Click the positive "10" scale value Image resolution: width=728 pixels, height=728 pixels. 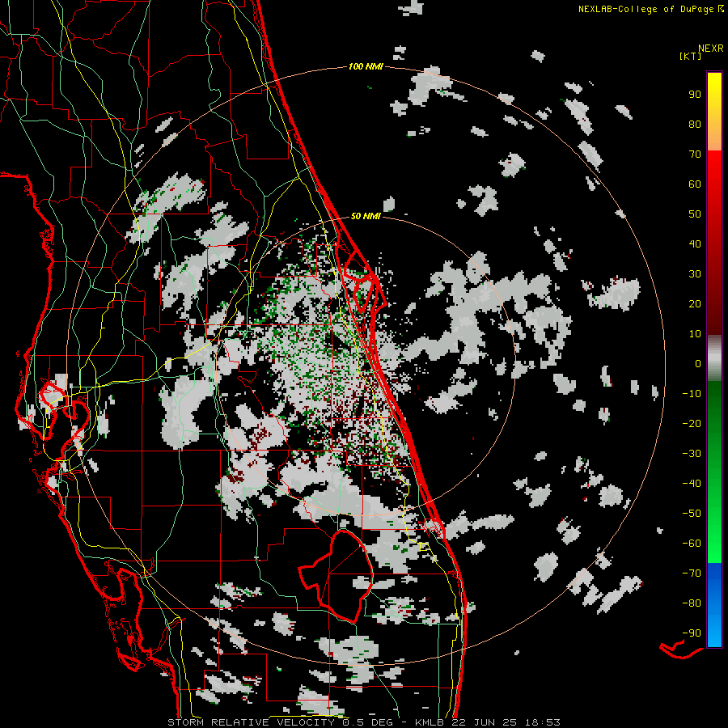click(x=695, y=334)
